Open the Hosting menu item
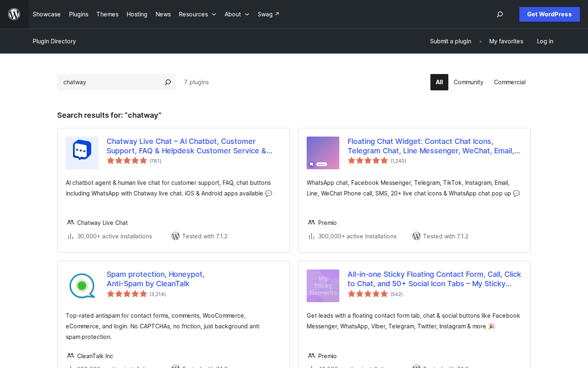The image size is (588, 368). tap(137, 14)
